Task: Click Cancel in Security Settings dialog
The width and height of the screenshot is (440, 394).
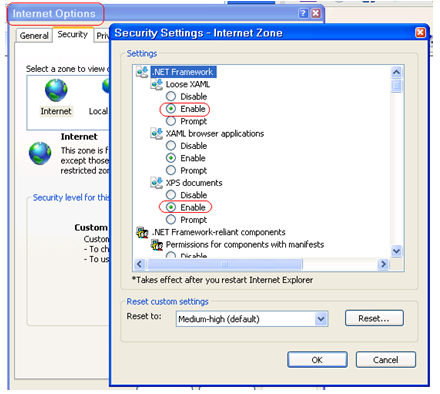Action: pyautogui.click(x=386, y=360)
